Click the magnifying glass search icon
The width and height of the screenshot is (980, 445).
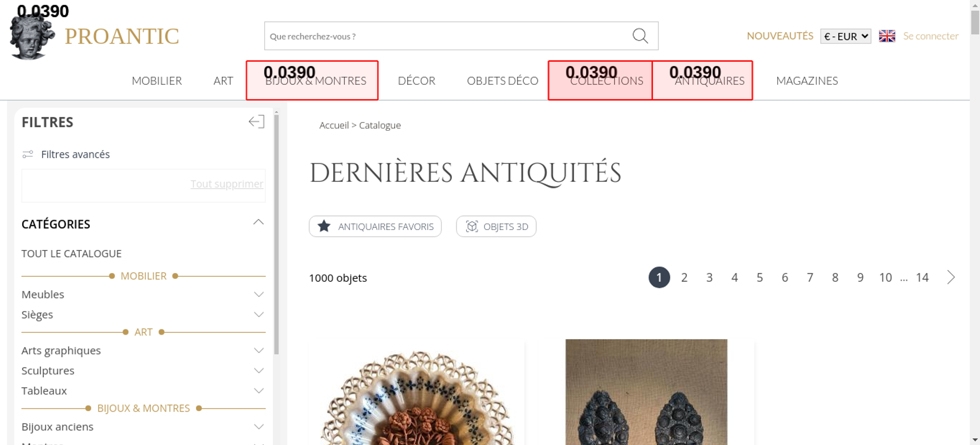[640, 36]
